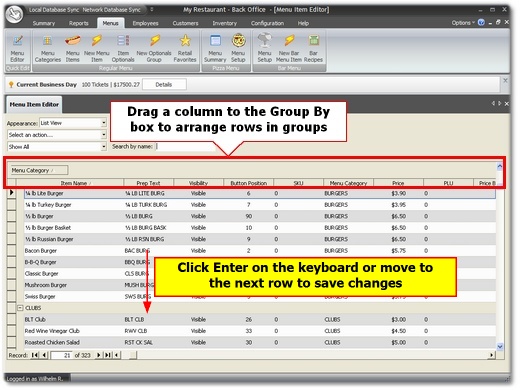Open the Help tab
This screenshot has width=520, height=390.
(x=303, y=23)
